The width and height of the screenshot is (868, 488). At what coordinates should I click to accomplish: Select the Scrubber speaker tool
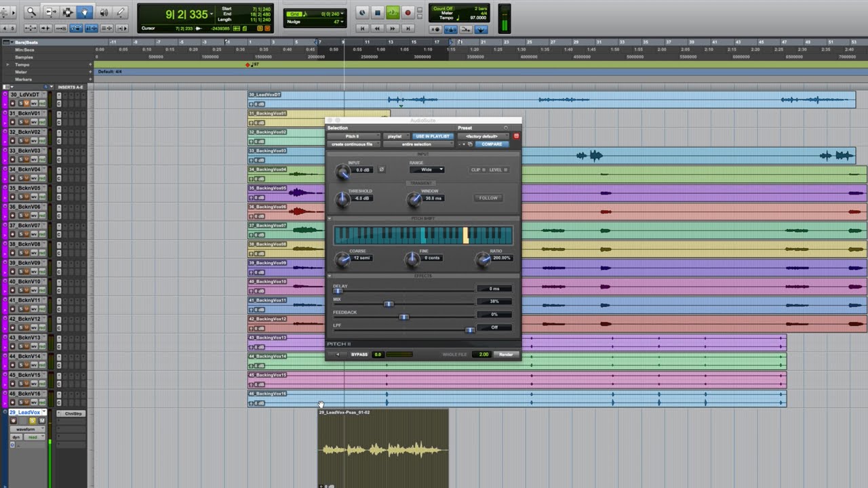click(104, 12)
